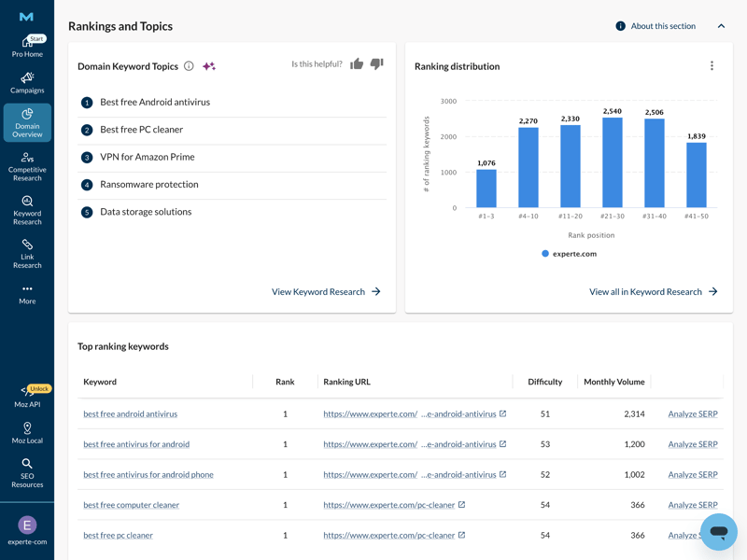The width and height of the screenshot is (747, 560).
Task: Analyze SERP for best free android antivirus
Action: click(x=693, y=414)
